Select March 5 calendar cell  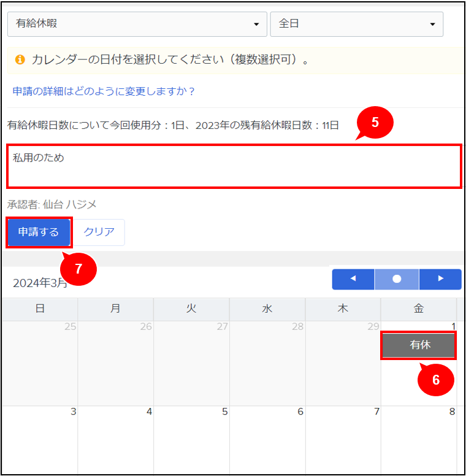191,439
